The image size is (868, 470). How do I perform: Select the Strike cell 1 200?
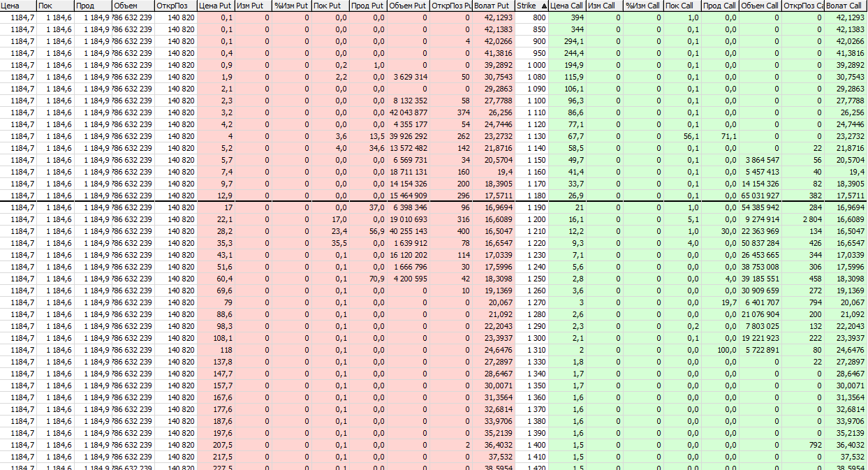532,219
